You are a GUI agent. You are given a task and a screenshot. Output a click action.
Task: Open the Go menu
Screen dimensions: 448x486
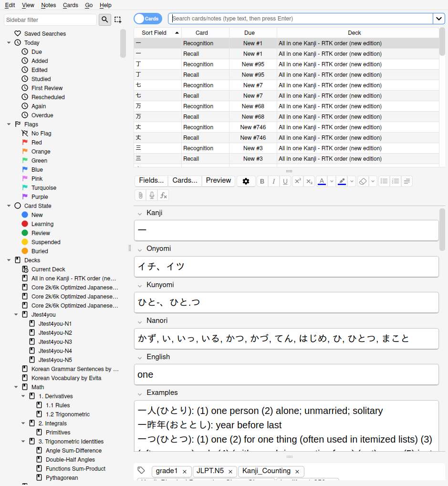point(89,5)
